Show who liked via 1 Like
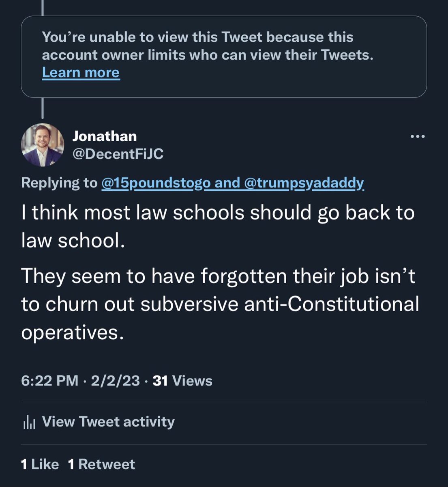448x487 pixels. point(40,464)
